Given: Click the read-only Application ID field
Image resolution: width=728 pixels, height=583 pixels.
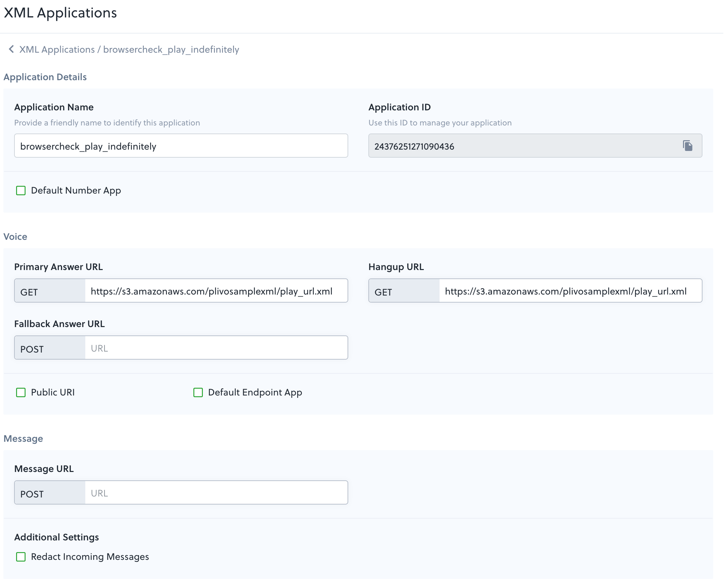Looking at the screenshot, I should [x=520, y=146].
